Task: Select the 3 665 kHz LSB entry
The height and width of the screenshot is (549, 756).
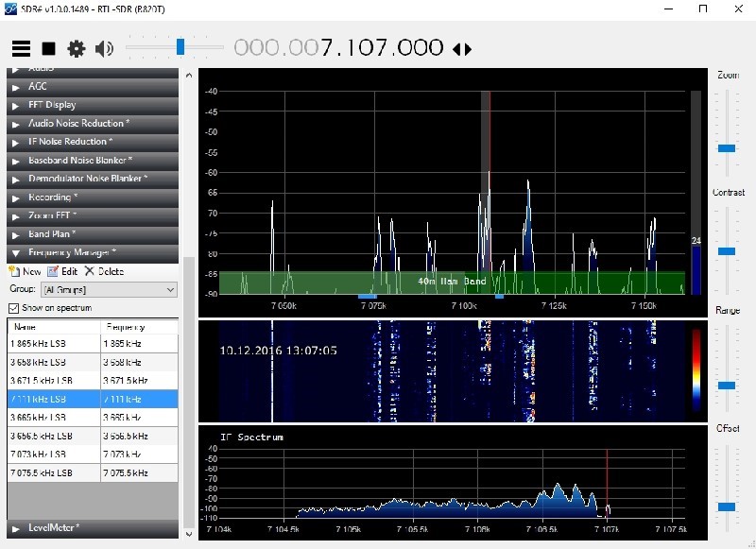Action: pyautogui.click(x=93, y=418)
